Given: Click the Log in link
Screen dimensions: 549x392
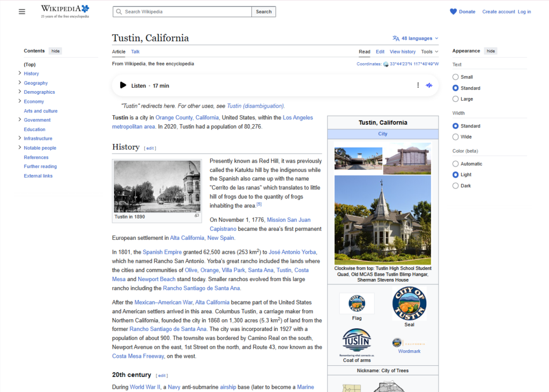Looking at the screenshot, I should [524, 12].
